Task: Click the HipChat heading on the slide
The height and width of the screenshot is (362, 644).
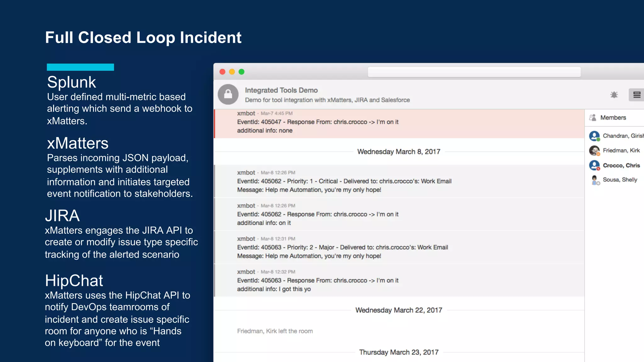Action: (74, 281)
